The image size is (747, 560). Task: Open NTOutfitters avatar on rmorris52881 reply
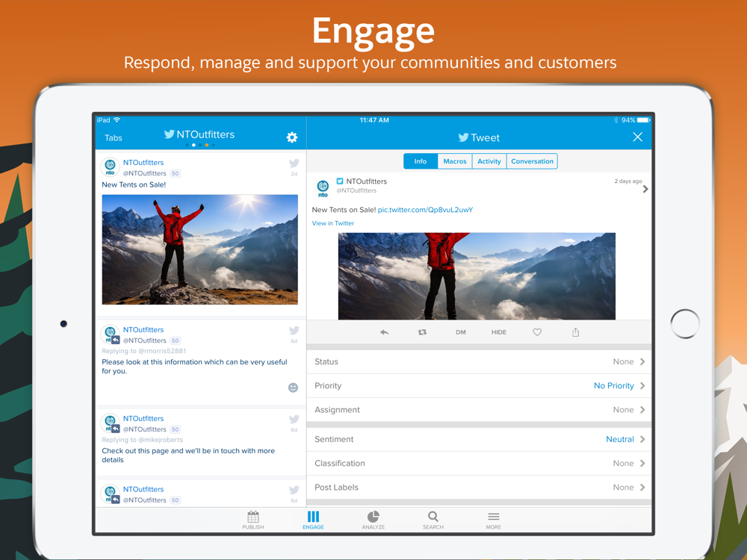(110, 334)
